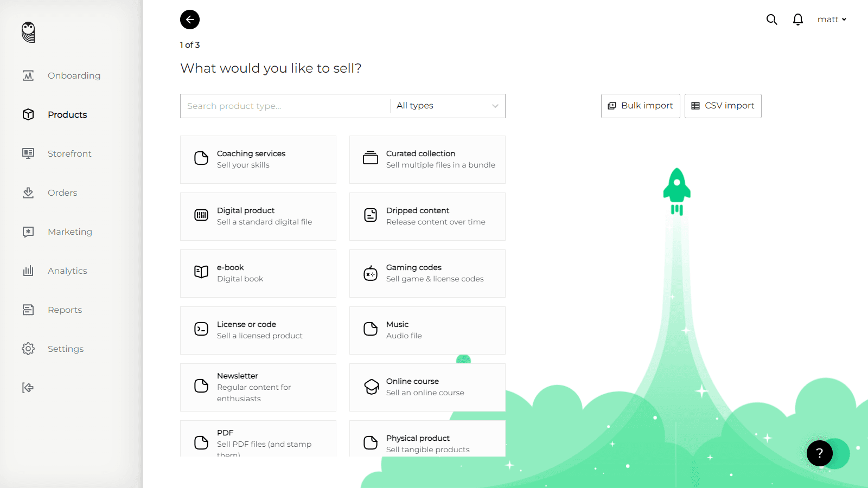Open the Marketing section
Screen dimensions: 868x488
(x=69, y=232)
